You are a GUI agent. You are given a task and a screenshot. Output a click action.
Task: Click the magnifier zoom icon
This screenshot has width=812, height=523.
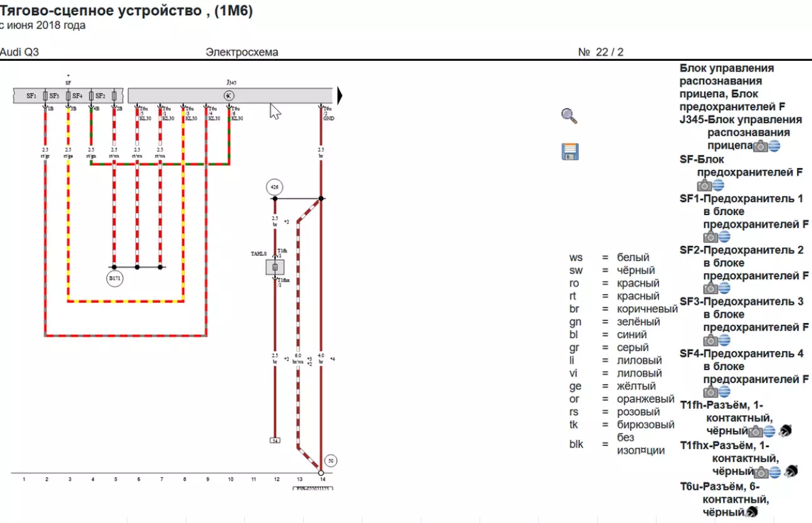point(569,116)
